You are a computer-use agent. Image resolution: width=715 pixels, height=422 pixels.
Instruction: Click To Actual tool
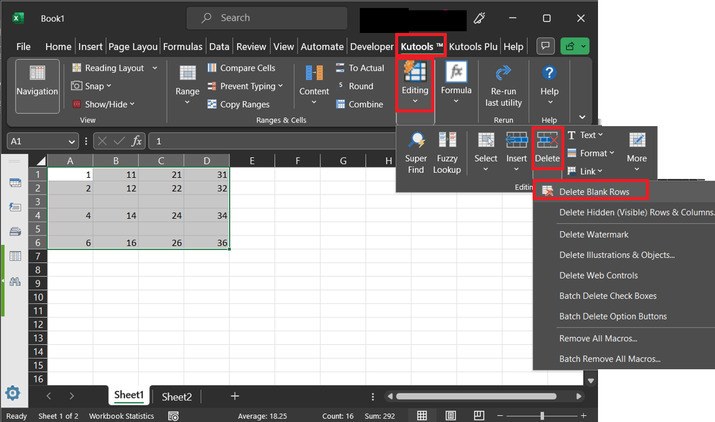pyautogui.click(x=360, y=68)
